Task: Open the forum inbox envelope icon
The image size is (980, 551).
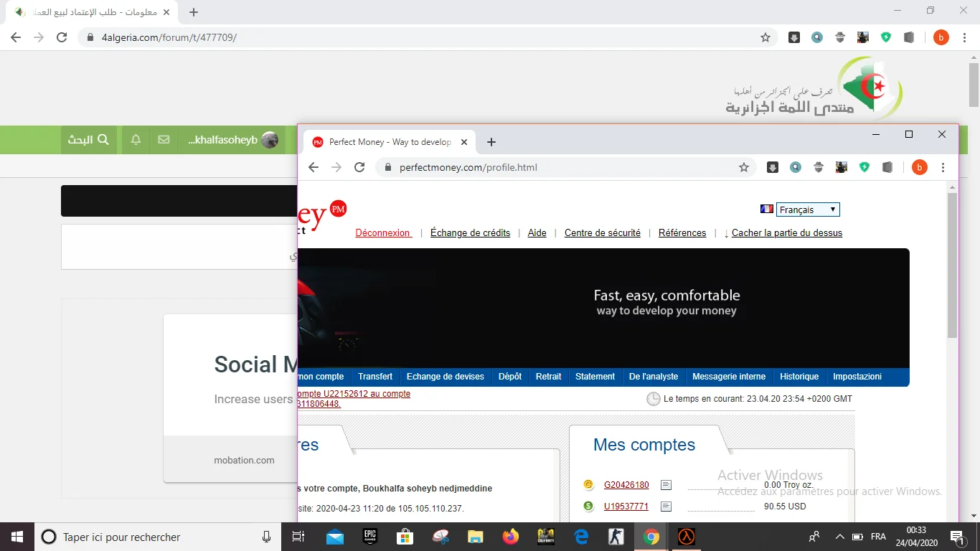Action: [x=164, y=140]
